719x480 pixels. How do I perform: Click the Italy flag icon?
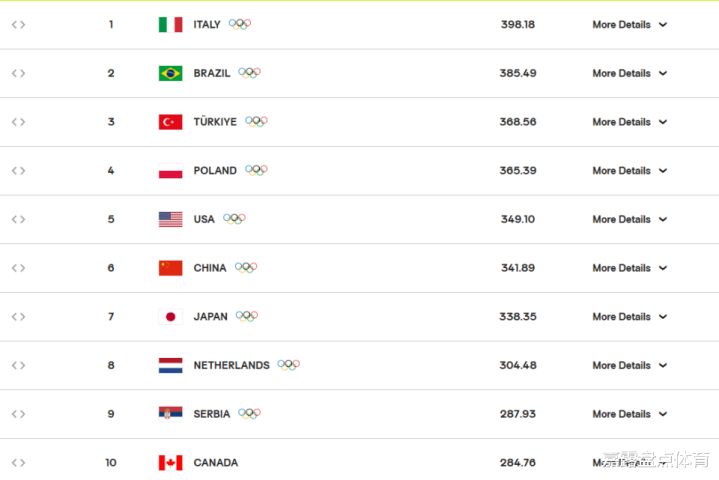170,24
